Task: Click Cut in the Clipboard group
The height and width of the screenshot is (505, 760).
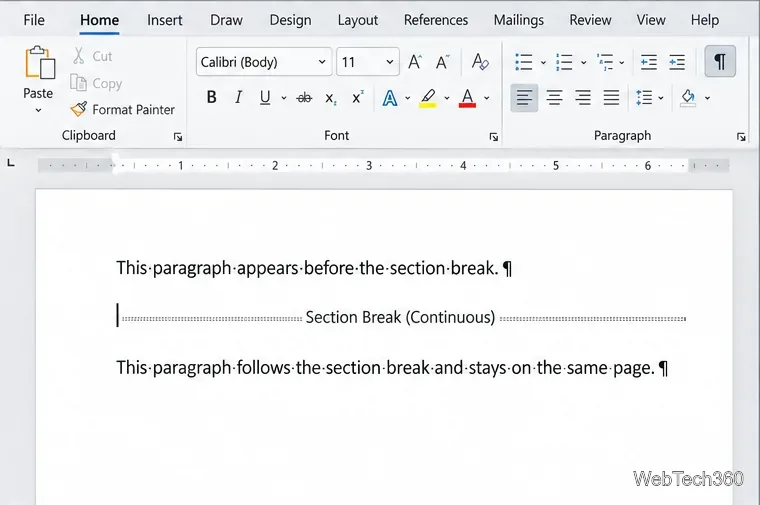Action: (x=93, y=56)
